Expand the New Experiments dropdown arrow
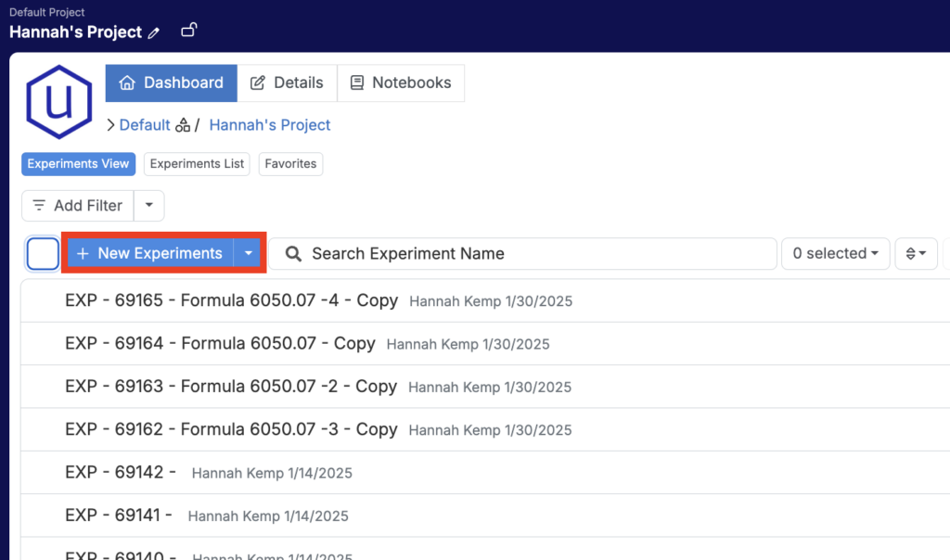Screen dimensions: 950x560 (x=248, y=253)
